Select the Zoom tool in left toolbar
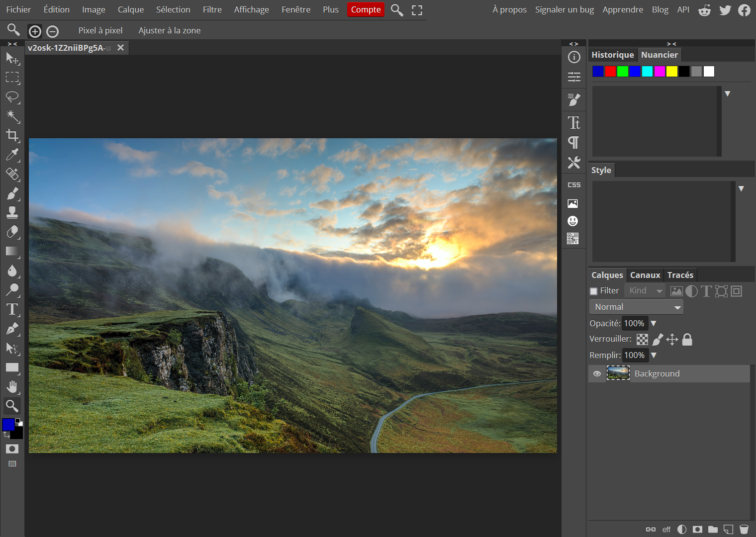The width and height of the screenshot is (756, 537). tap(12, 406)
